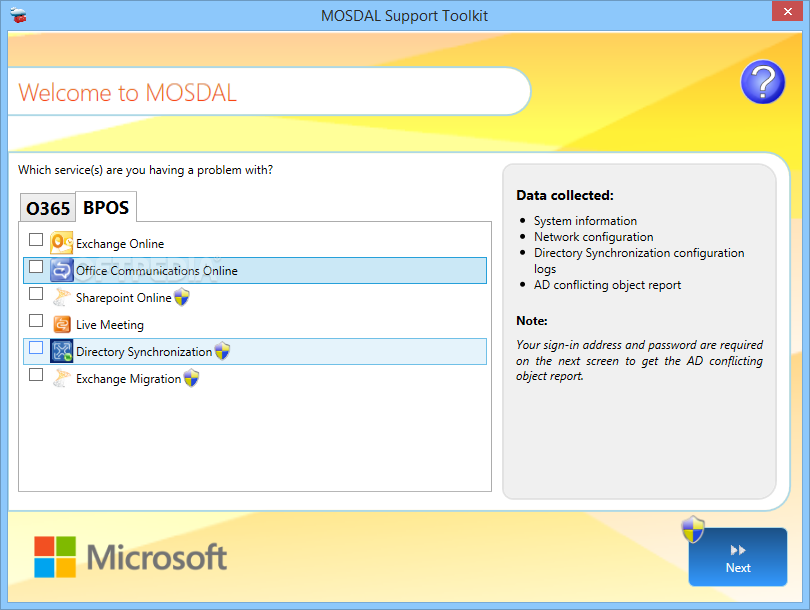Click the Microsoft logo
This screenshot has width=810, height=610.
(130, 557)
